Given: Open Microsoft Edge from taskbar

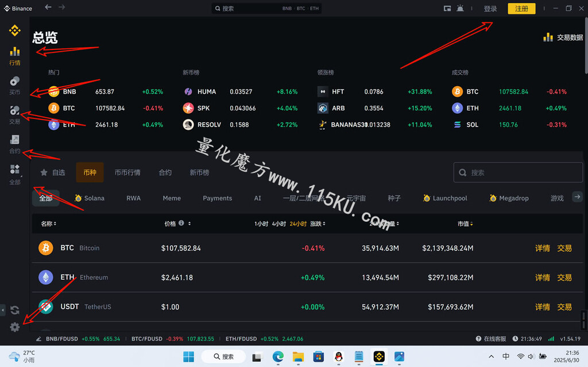Looking at the screenshot, I should point(278,357).
